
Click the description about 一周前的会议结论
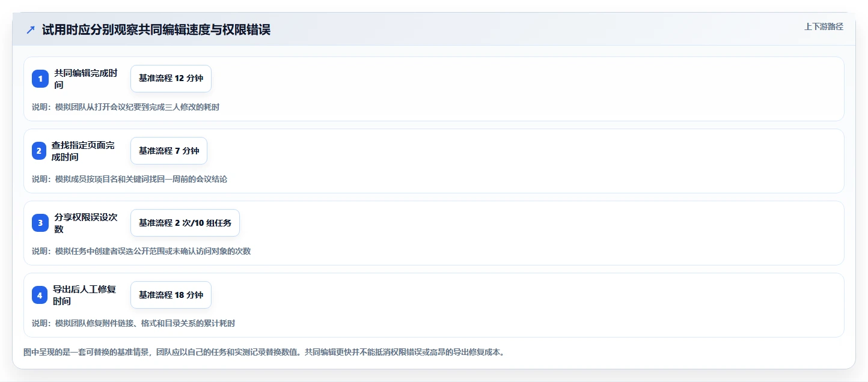[129, 179]
